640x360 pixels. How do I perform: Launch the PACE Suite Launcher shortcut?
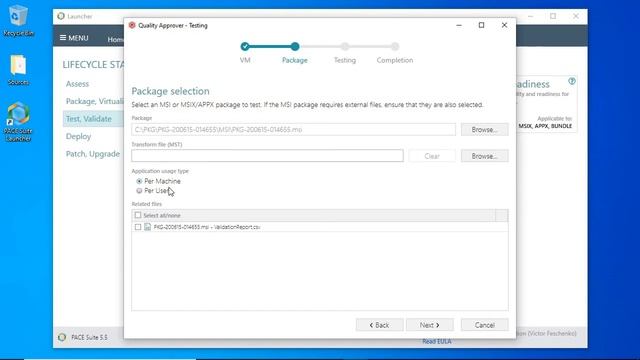coord(18,122)
